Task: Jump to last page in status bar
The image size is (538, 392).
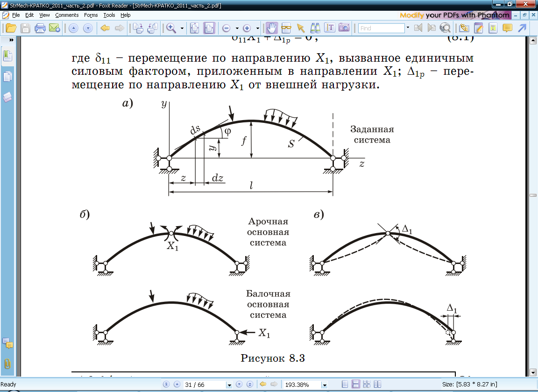Action: click(x=250, y=385)
